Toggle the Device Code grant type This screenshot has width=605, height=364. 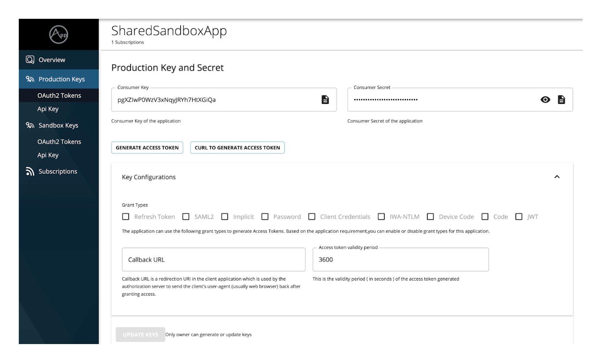point(431,216)
